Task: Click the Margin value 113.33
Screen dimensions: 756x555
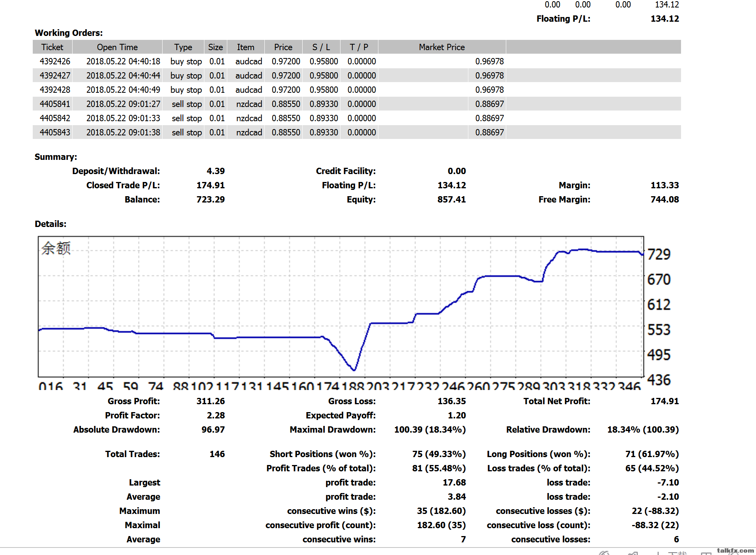Action: coord(664,185)
